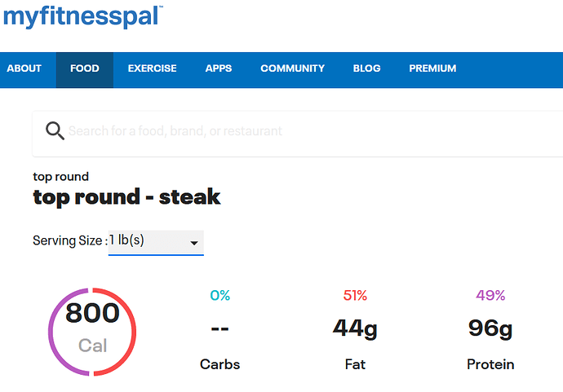
Task: Go to the EXERCISE section
Action: tap(153, 68)
